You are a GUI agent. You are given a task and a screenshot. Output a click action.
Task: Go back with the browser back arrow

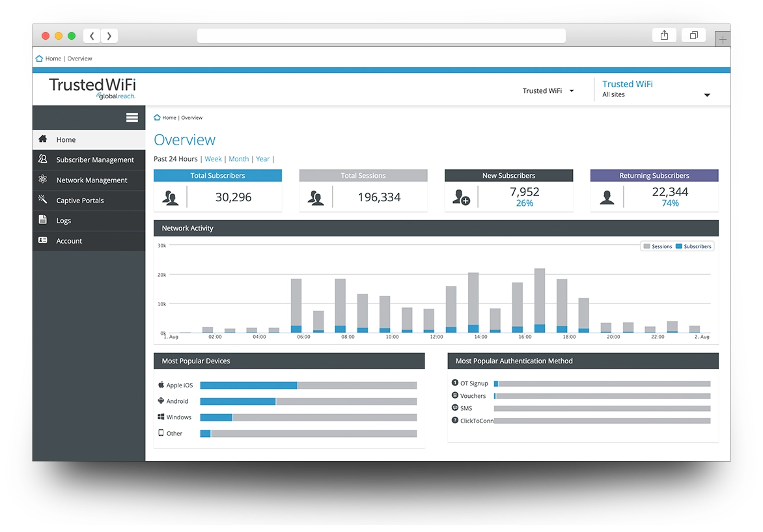[x=92, y=36]
